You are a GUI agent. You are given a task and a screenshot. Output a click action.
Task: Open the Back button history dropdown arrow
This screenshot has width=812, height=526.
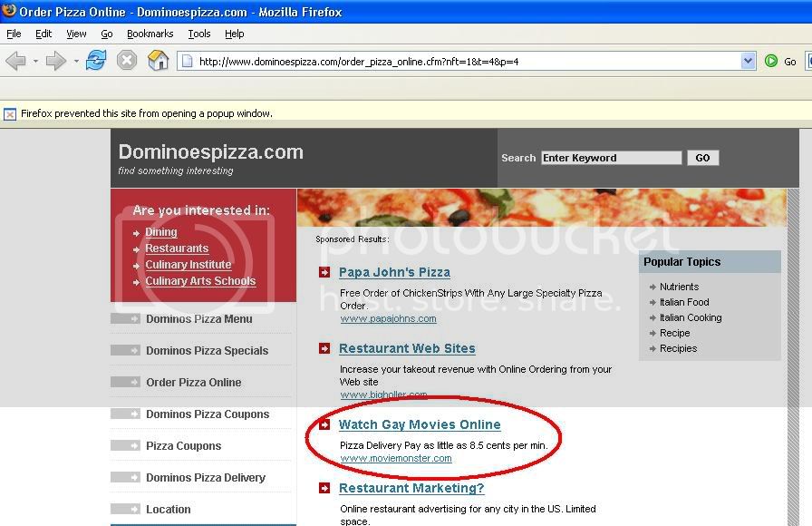point(35,61)
